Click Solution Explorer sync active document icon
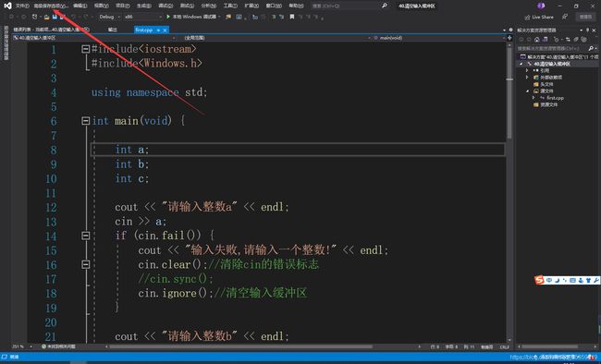 [x=568, y=40]
